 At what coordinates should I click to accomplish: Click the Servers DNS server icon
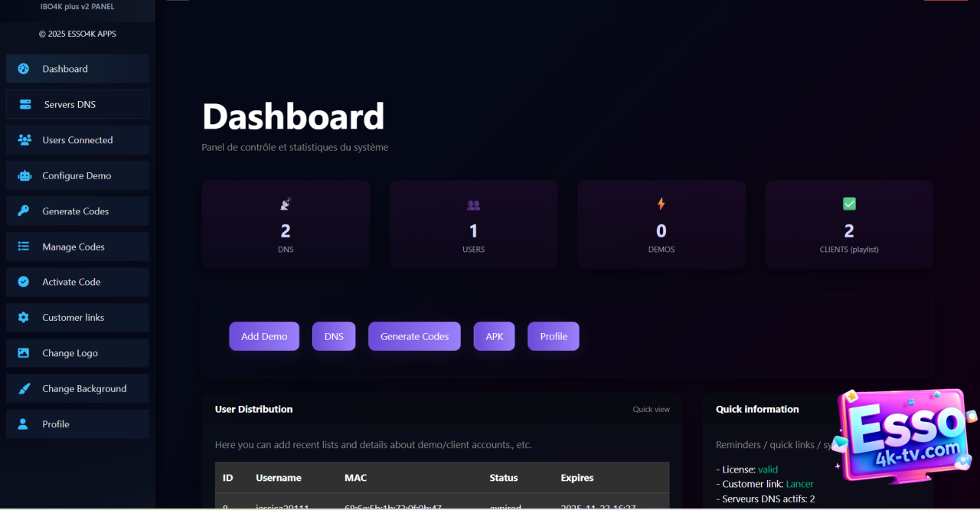click(x=25, y=104)
